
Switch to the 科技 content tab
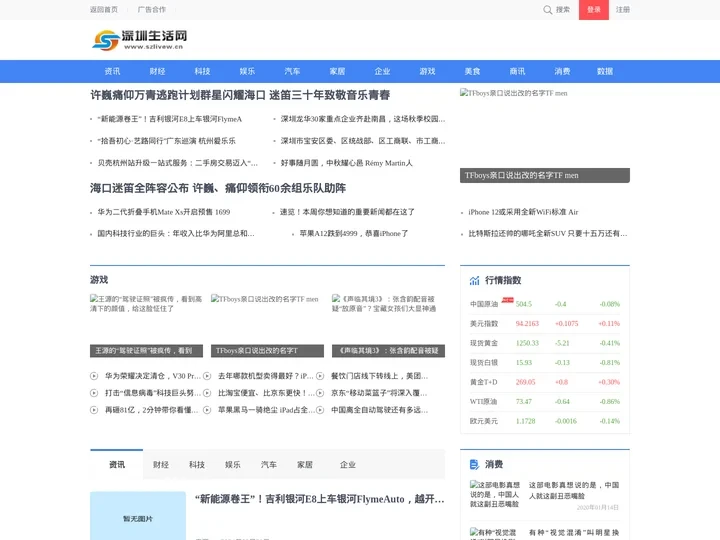point(197,465)
